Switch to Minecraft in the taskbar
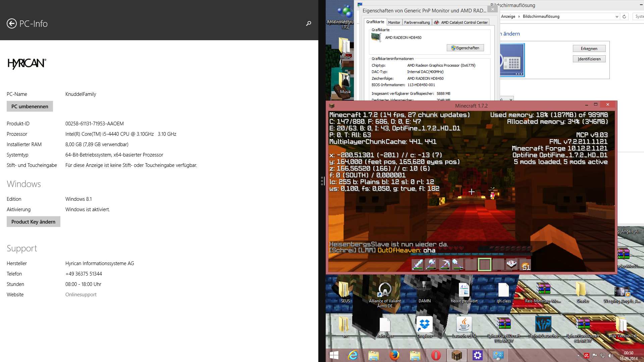This screenshot has height=362, width=644. pos(457,355)
